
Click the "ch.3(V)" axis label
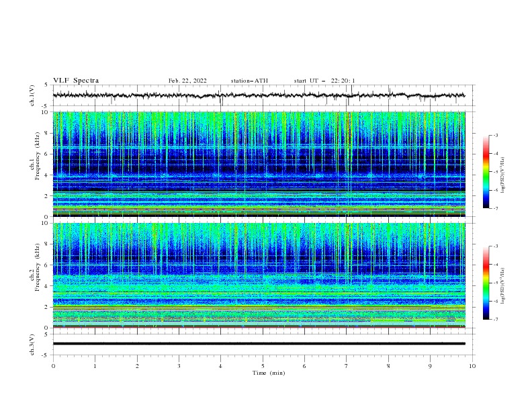[32, 345]
